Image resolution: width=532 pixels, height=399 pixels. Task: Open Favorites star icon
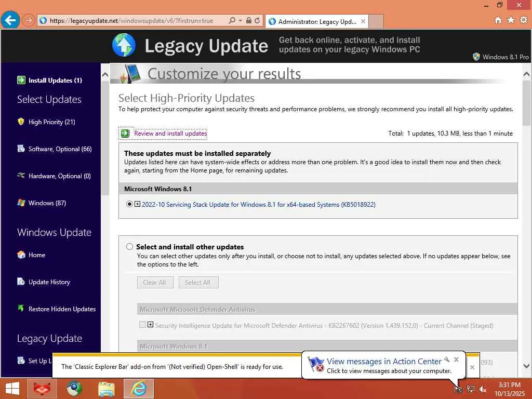point(511,20)
